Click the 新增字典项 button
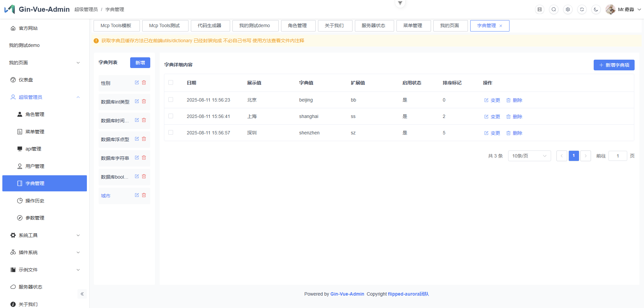Viewport: 644px width, 308px height. [614, 65]
